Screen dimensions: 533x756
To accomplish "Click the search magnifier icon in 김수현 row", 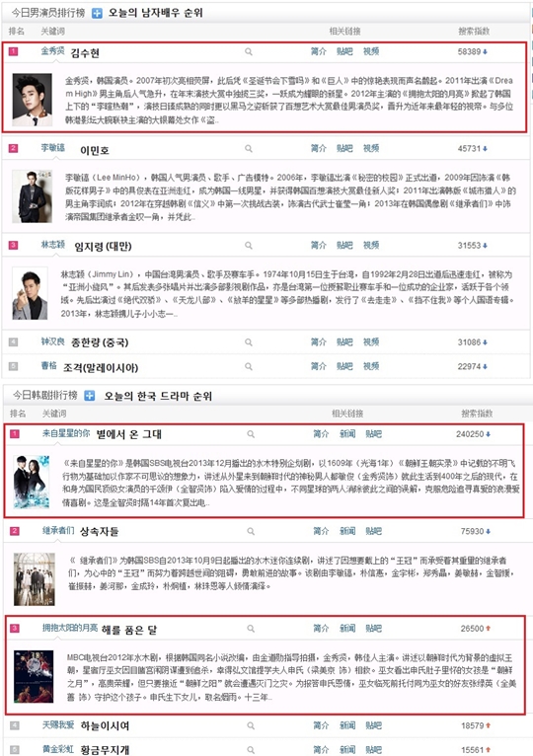I will [249, 51].
